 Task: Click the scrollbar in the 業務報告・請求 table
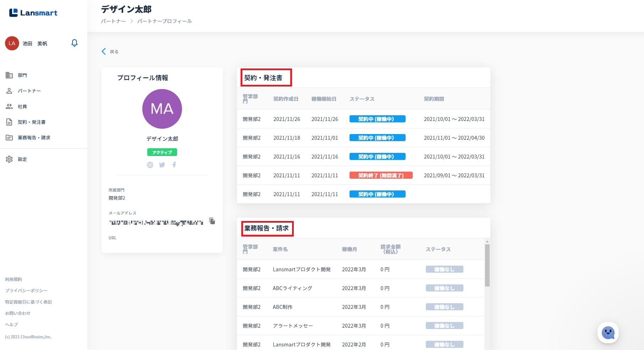click(x=487, y=265)
